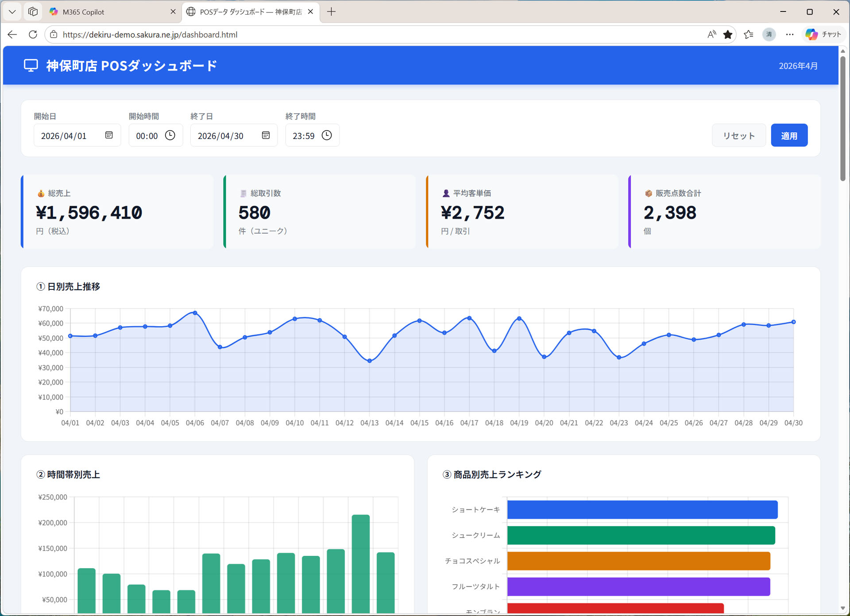Open the 開始時間 clock picker

point(170,135)
